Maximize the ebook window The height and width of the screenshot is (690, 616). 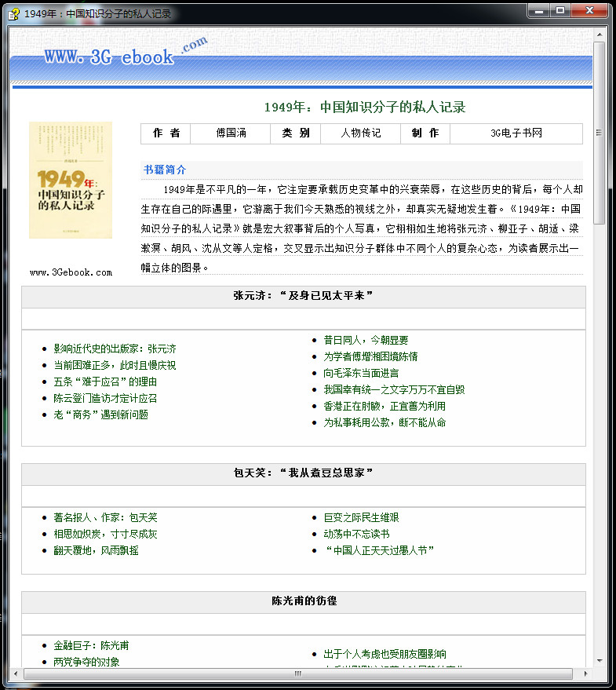click(x=560, y=10)
